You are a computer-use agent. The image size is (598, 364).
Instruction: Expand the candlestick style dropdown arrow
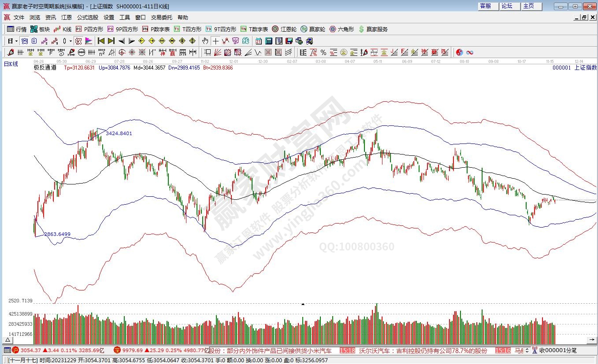pos(71,41)
